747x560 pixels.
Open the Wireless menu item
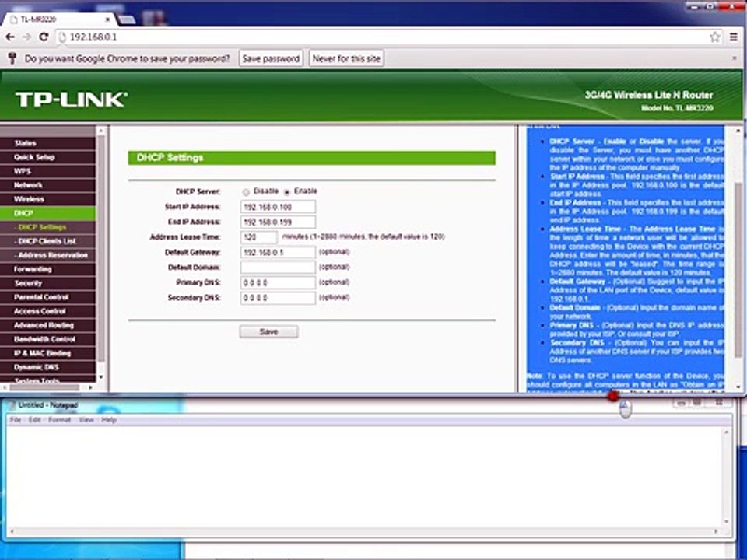[47, 199]
